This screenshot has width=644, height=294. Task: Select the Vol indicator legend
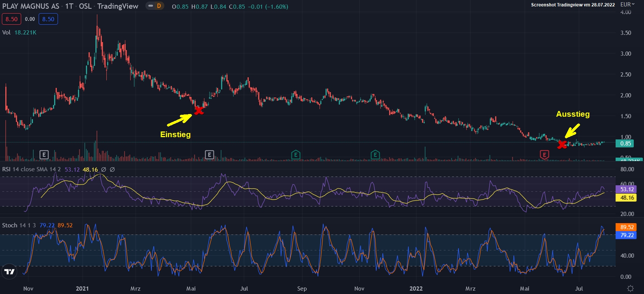(x=6, y=33)
